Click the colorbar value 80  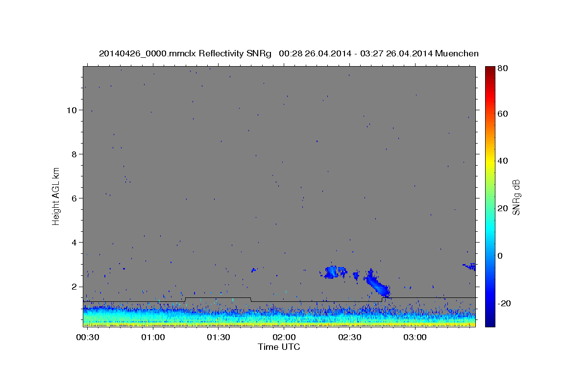502,68
